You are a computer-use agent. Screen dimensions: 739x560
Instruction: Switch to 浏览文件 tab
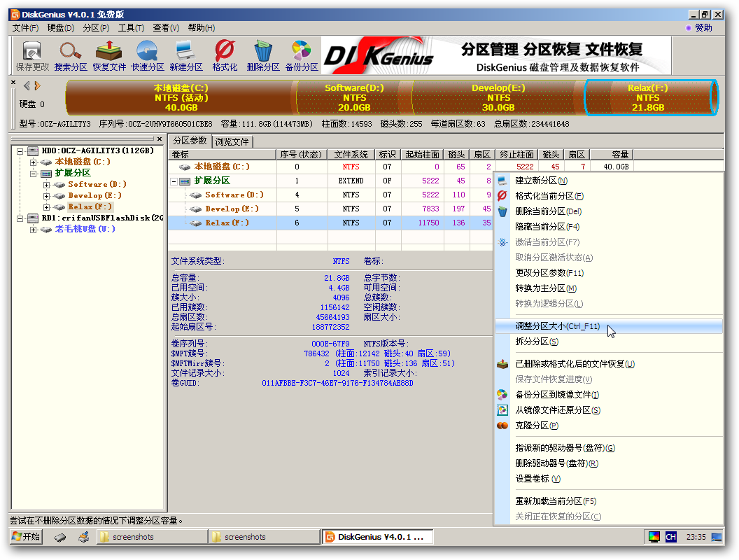click(232, 141)
